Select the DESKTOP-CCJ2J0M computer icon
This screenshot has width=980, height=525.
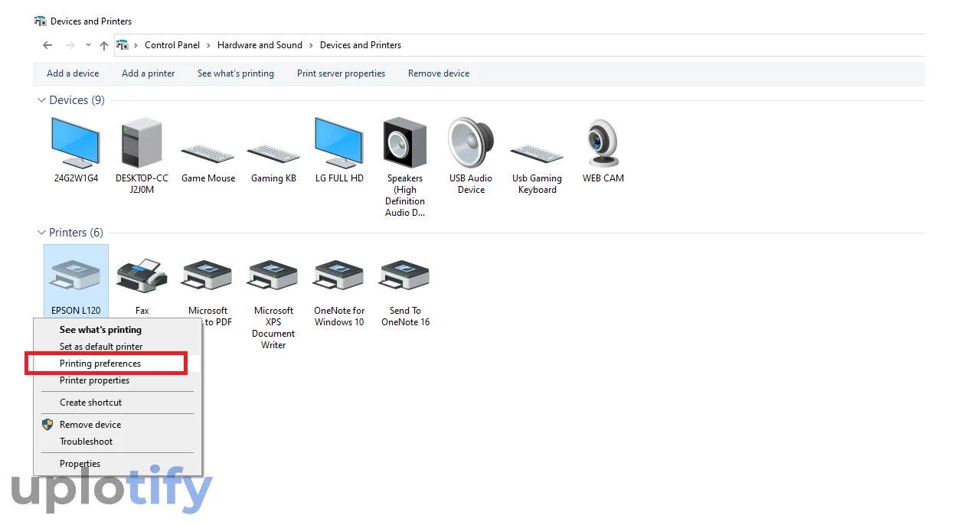142,142
